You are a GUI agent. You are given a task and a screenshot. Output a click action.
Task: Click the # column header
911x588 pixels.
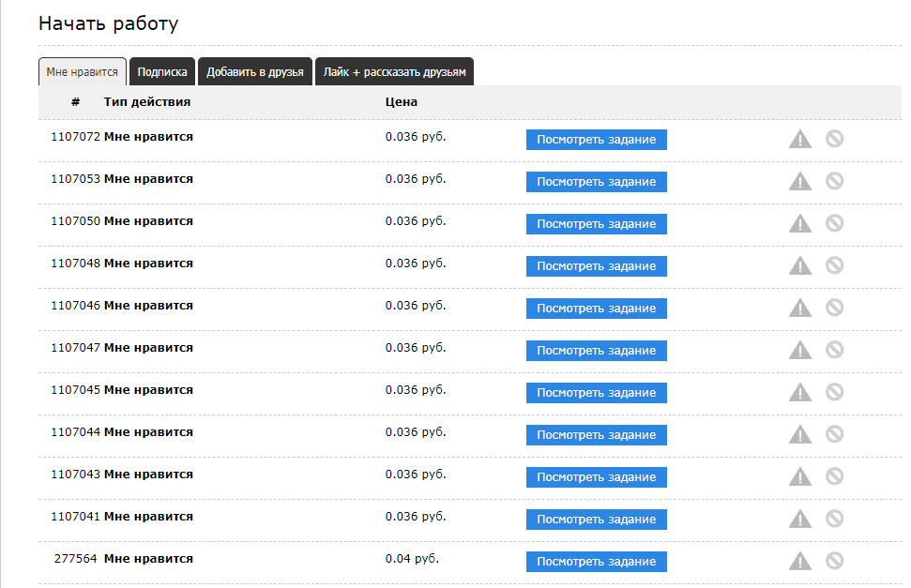click(76, 101)
